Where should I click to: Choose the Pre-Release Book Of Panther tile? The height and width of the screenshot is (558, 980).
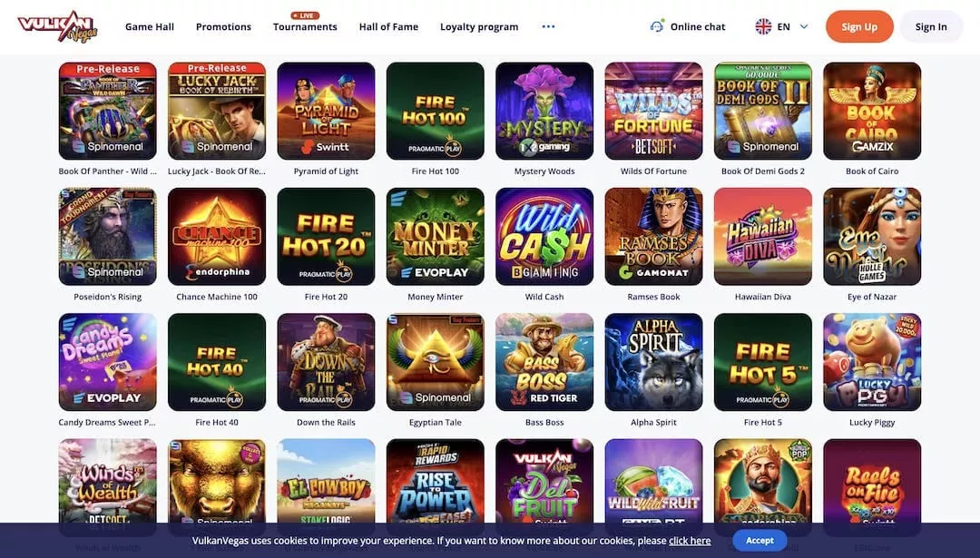pyautogui.click(x=107, y=111)
